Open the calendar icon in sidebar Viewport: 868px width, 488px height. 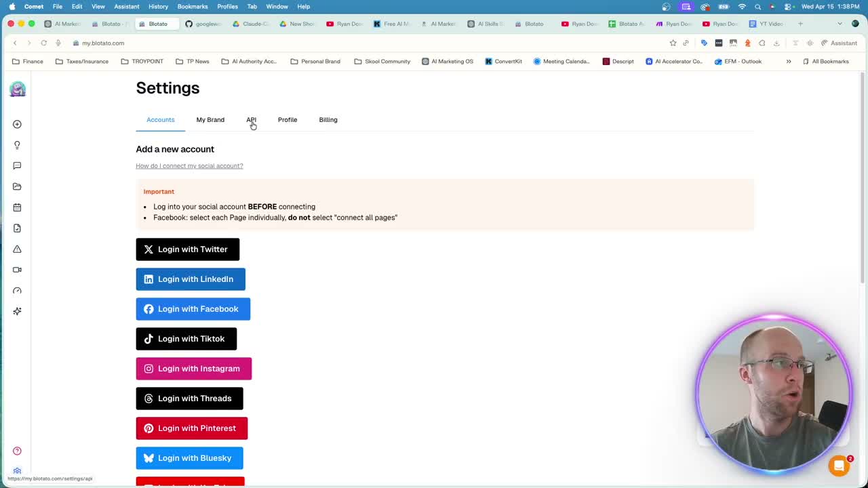click(x=17, y=207)
